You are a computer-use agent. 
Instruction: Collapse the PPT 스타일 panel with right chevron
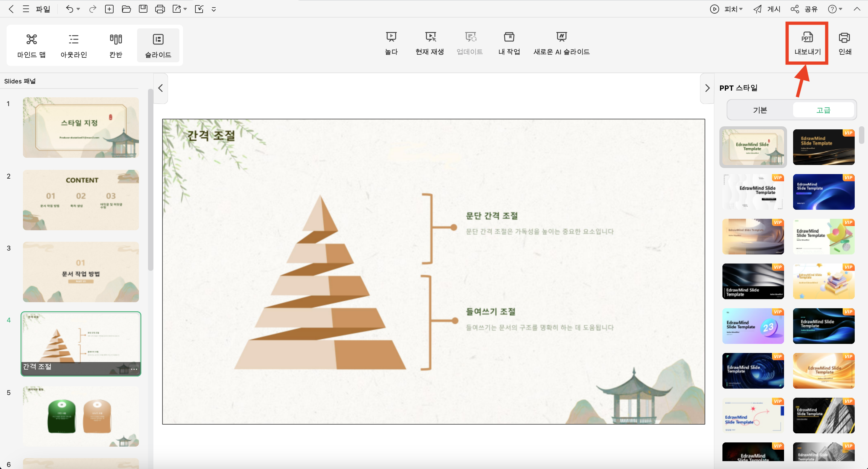coord(707,88)
